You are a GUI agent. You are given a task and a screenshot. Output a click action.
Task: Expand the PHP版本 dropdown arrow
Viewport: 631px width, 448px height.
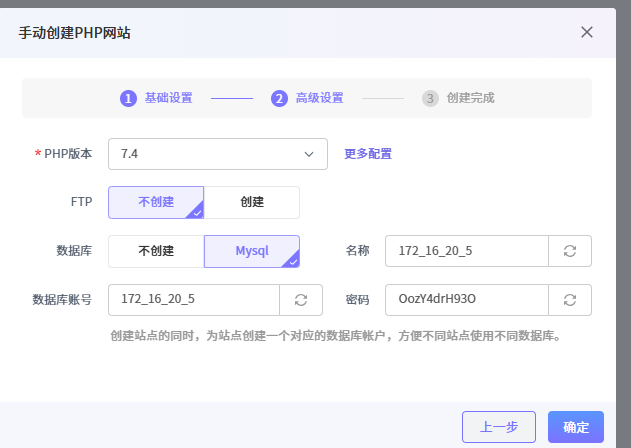(x=308, y=154)
